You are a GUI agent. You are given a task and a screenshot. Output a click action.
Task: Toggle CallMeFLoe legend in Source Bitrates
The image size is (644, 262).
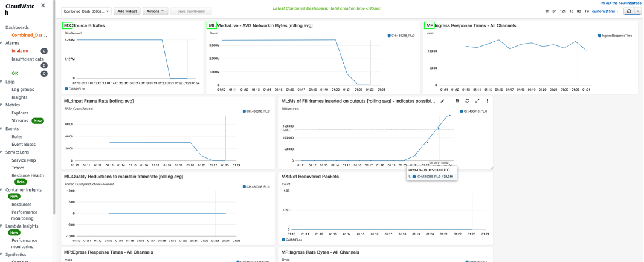click(75, 88)
